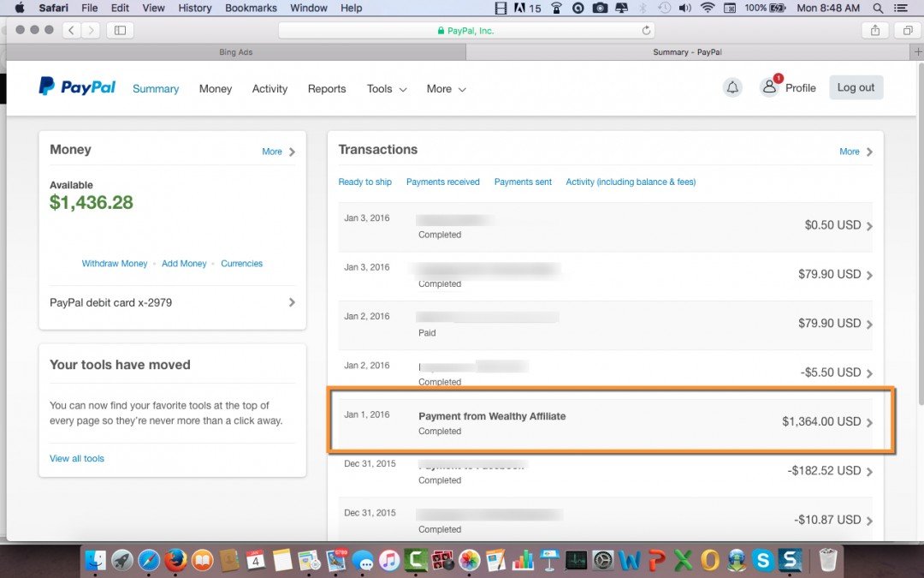
Task: Open the -$5.50 USD transaction details
Action: pos(605,372)
